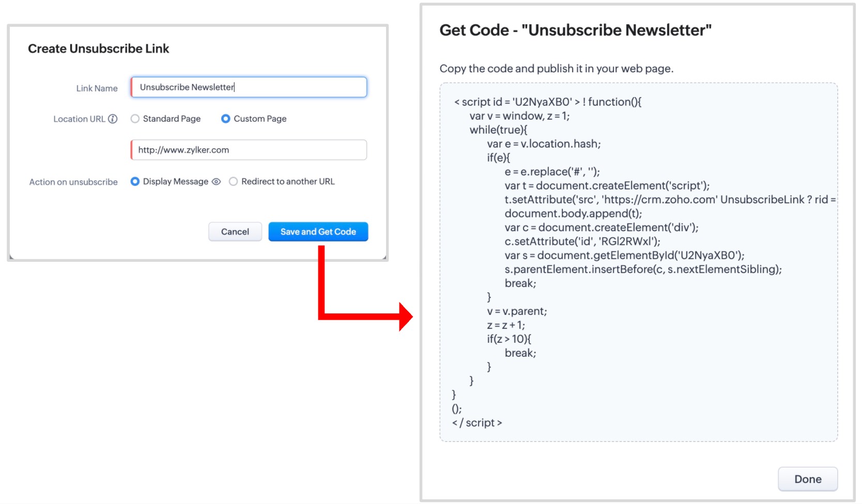
Task: Click the Location URL label text
Action: point(79,119)
